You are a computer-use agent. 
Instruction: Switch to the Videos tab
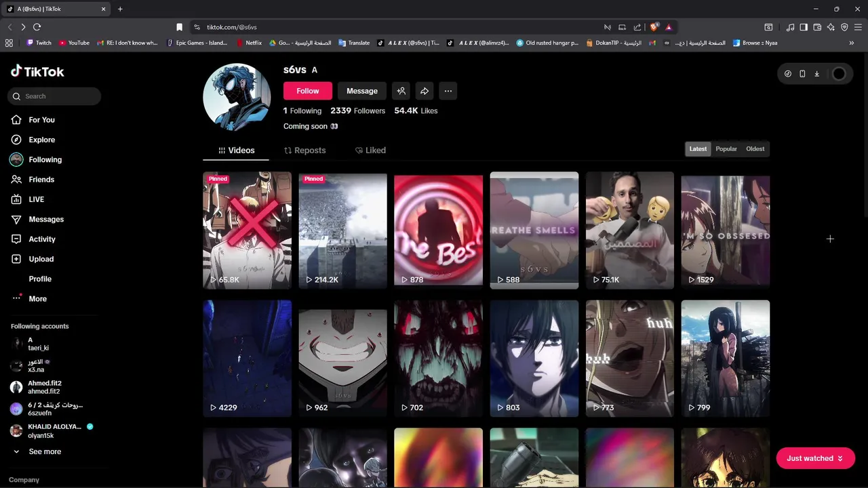click(236, 150)
